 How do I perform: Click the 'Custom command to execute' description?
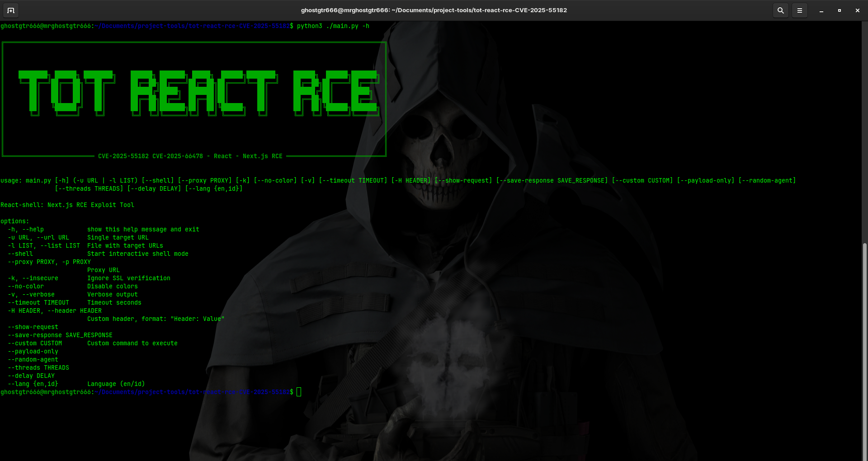coord(132,343)
